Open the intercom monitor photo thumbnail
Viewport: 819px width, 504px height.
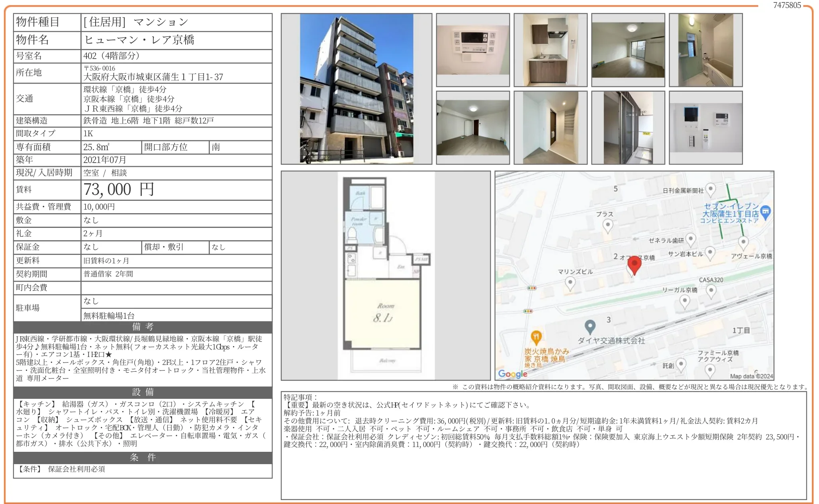tap(705, 127)
